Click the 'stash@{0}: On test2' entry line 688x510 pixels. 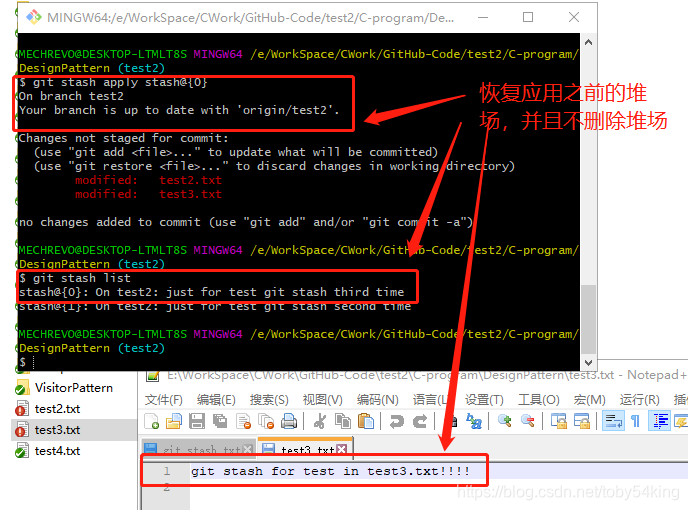tap(211, 292)
